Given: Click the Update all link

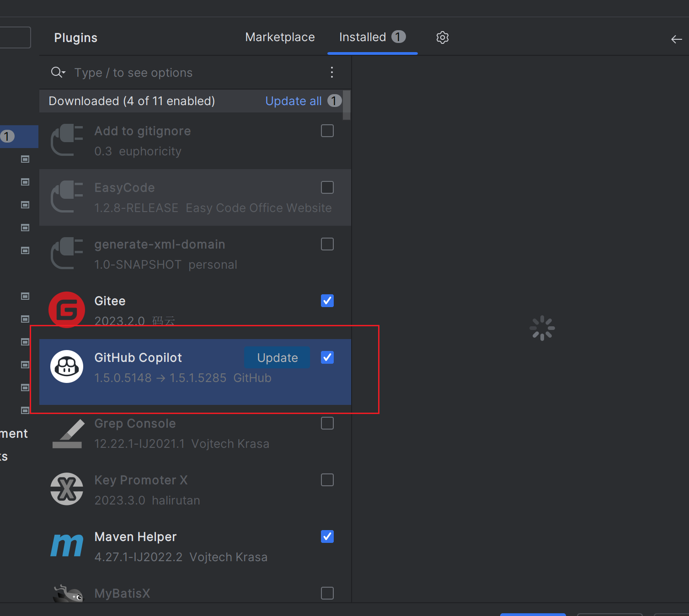Looking at the screenshot, I should tap(294, 101).
